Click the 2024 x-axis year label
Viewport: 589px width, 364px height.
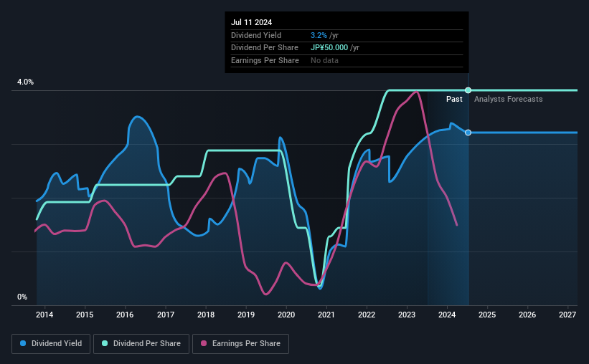click(x=447, y=315)
